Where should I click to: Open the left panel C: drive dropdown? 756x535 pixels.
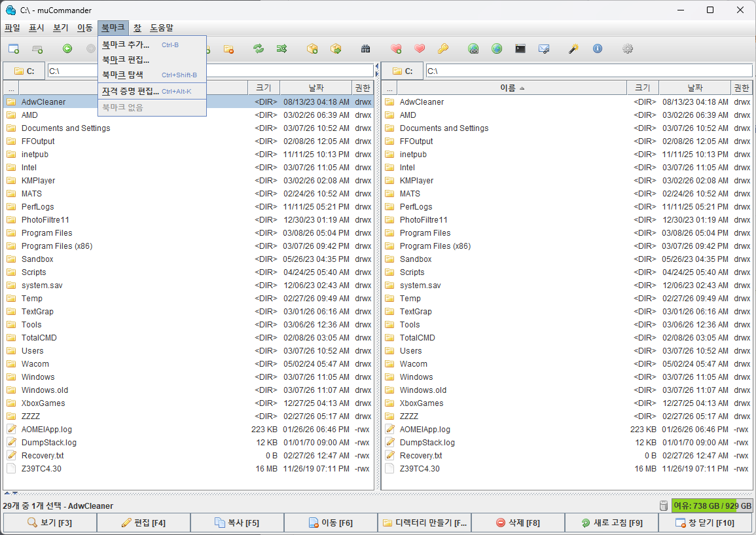coord(24,71)
